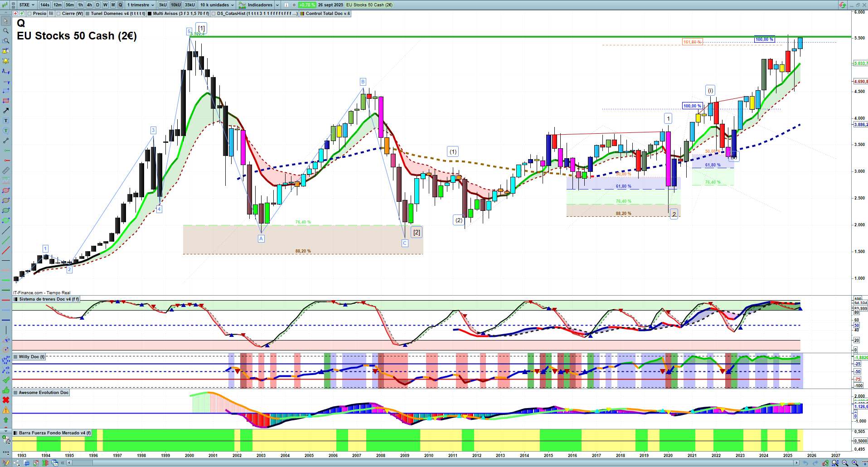The image size is (868, 467).
Task: Click the 5kU units button
Action: click(163, 5)
